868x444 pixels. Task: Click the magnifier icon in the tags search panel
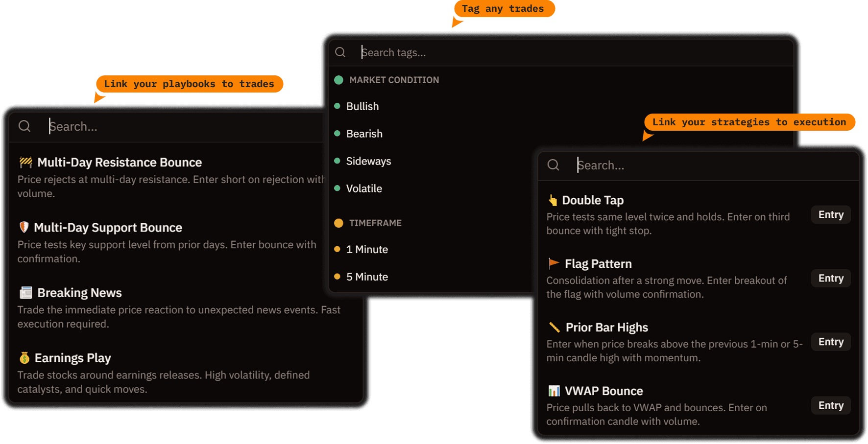coord(340,52)
